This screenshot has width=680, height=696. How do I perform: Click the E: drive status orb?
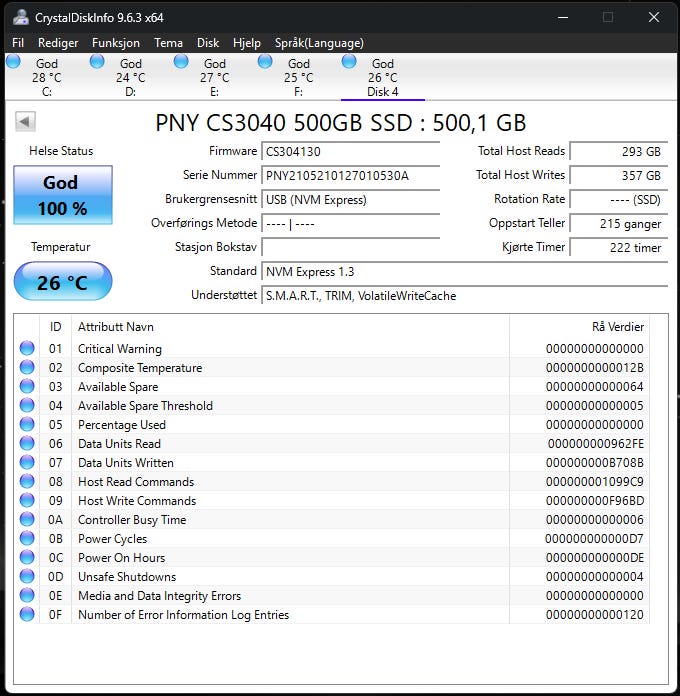[x=181, y=61]
